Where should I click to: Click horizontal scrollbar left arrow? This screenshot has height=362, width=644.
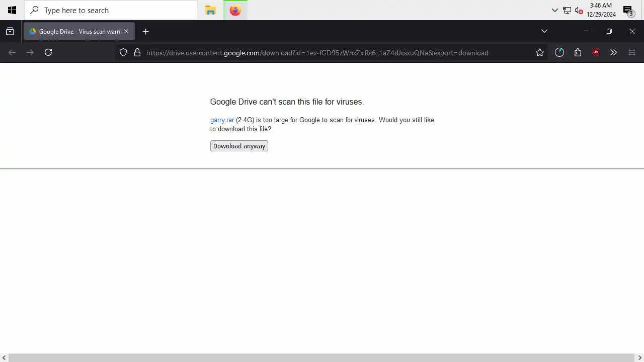(4, 358)
